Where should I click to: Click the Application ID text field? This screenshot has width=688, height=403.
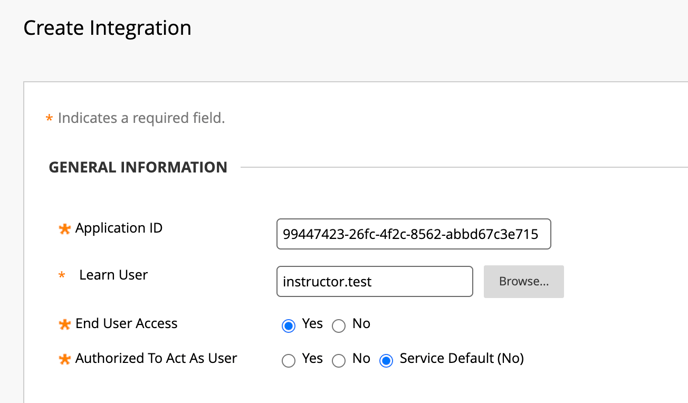point(413,234)
